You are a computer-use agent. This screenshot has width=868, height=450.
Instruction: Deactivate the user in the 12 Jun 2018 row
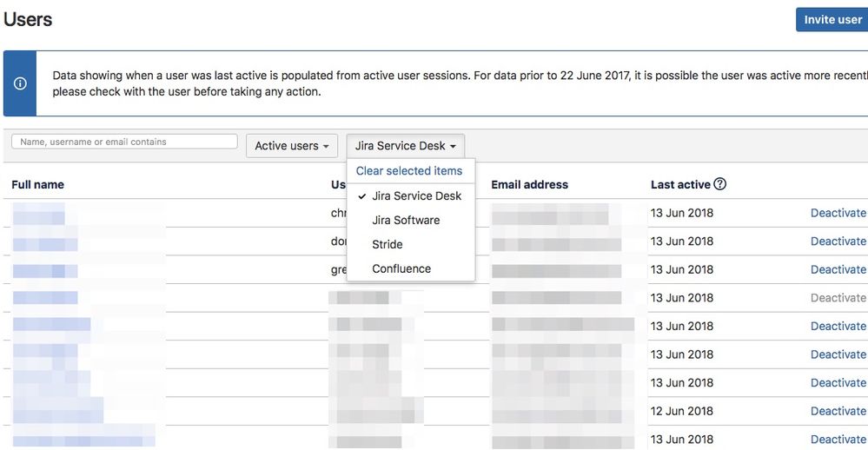click(838, 411)
